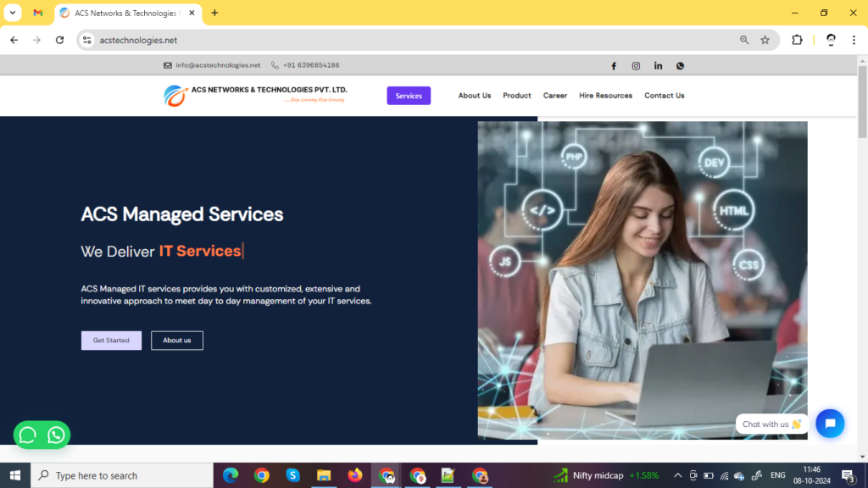Open the WhatsApp icon in the top header
Viewport: 868px width, 488px height.
click(x=680, y=65)
